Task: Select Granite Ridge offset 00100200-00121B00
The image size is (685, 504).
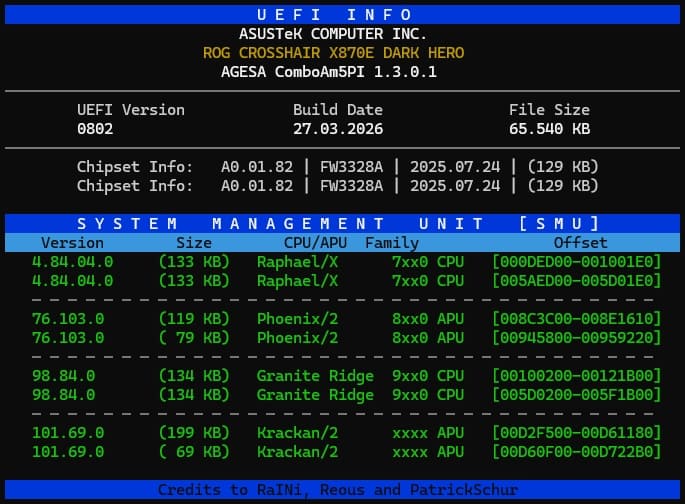Action: 577,376
